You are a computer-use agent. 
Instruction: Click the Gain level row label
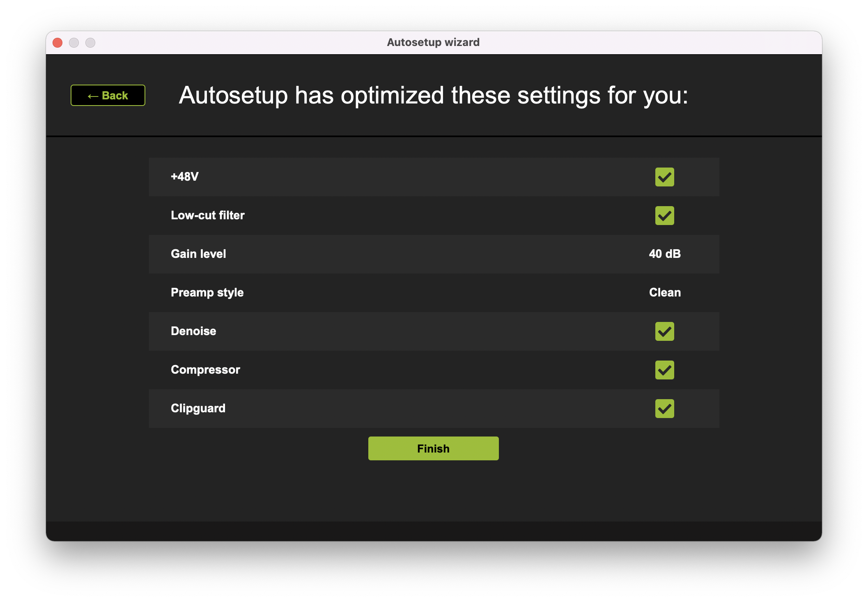click(198, 254)
